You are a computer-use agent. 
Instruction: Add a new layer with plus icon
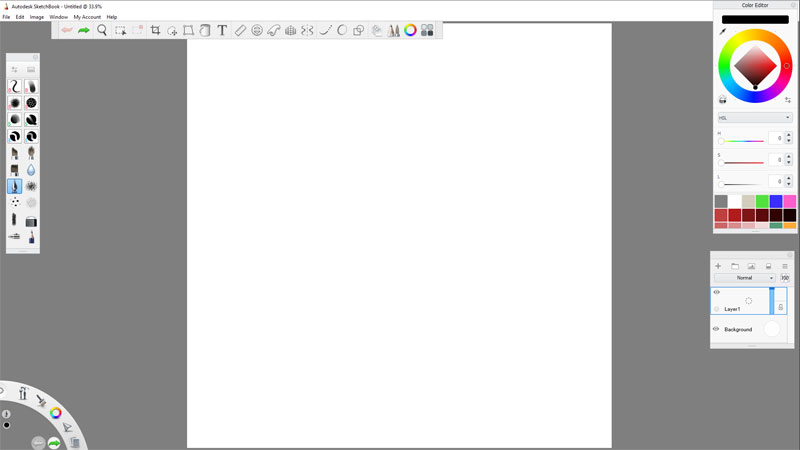[x=718, y=266]
